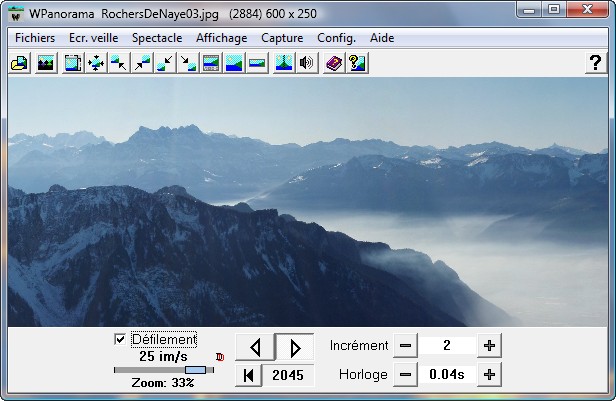Screen dimensions: 616x401
Task: Click the scroll speed slider handle
Action: 195,370
